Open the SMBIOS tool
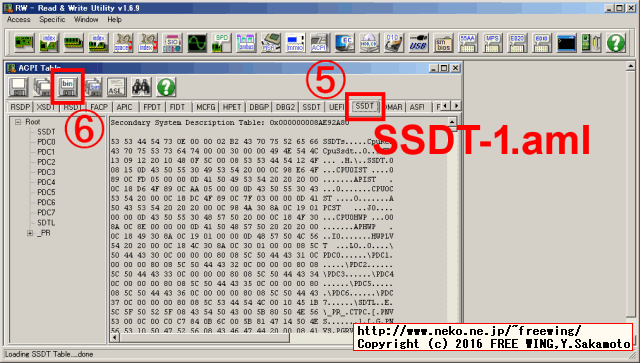The width and height of the screenshot is (640, 363). (444, 42)
